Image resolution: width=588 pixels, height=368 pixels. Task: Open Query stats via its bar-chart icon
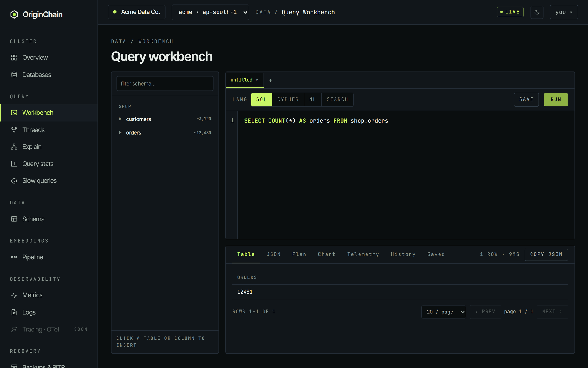pos(14,164)
